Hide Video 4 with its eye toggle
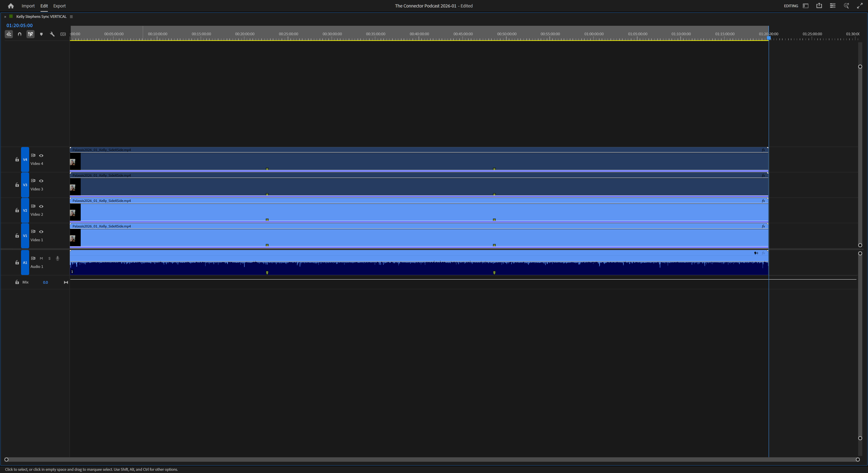The image size is (868, 473). click(41, 156)
